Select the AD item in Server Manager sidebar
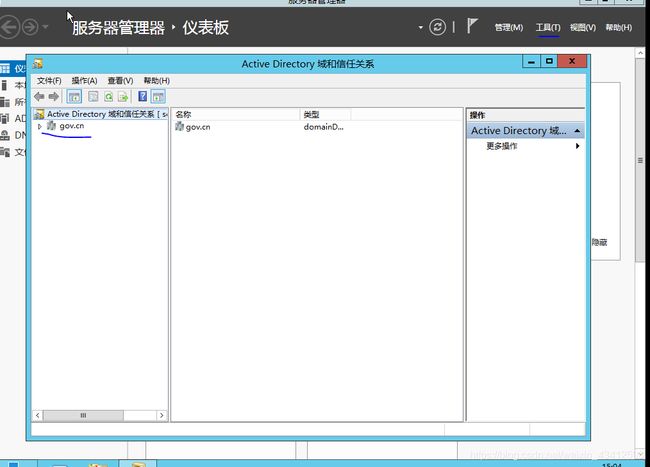The height and width of the screenshot is (467, 650). 13,119
